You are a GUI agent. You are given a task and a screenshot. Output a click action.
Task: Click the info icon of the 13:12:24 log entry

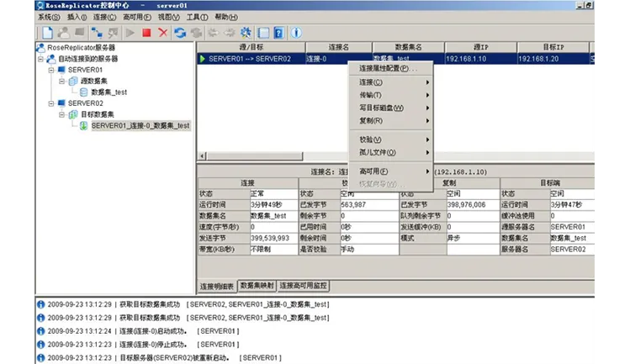40,331
